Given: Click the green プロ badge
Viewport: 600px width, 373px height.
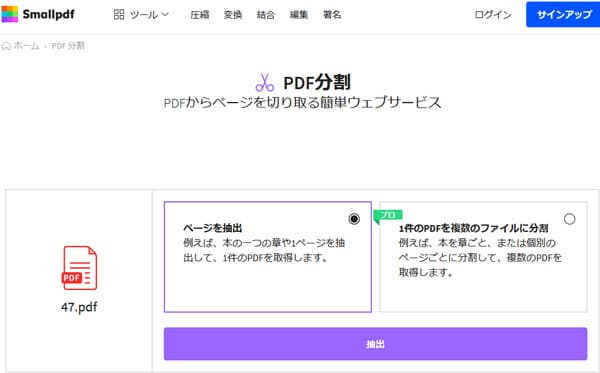Looking at the screenshot, I should (x=388, y=215).
